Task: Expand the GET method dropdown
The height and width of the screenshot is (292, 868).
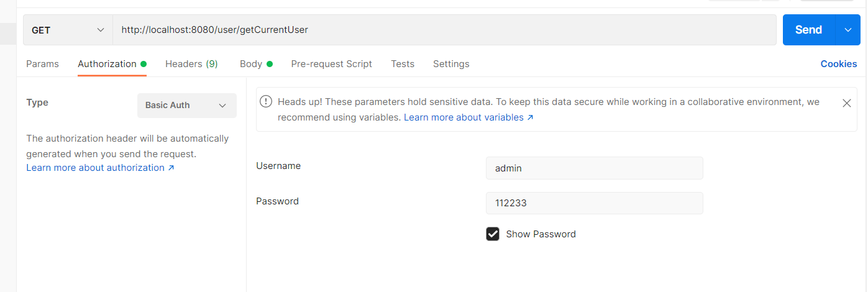Action: (68, 30)
